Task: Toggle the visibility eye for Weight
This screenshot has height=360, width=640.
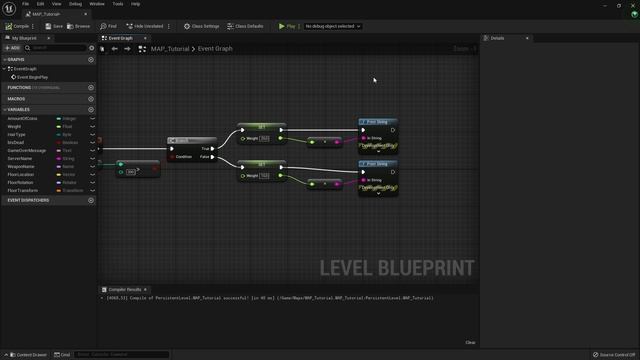Action: 92,127
